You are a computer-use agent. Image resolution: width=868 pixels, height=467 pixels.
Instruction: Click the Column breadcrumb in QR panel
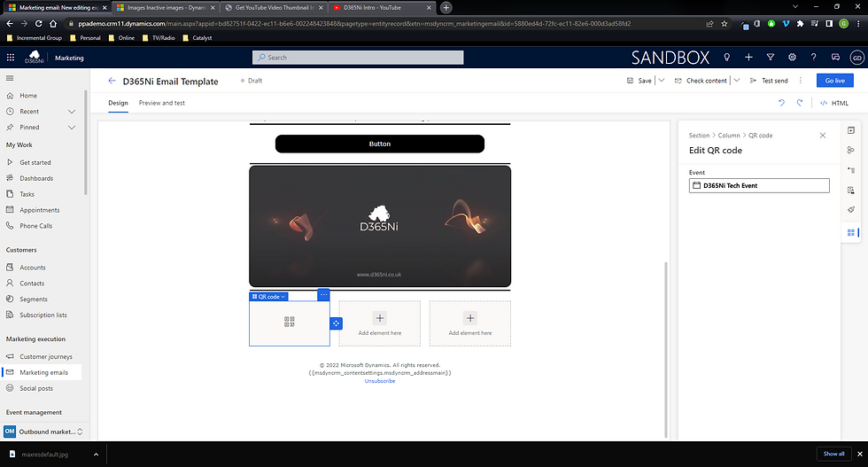pos(728,136)
